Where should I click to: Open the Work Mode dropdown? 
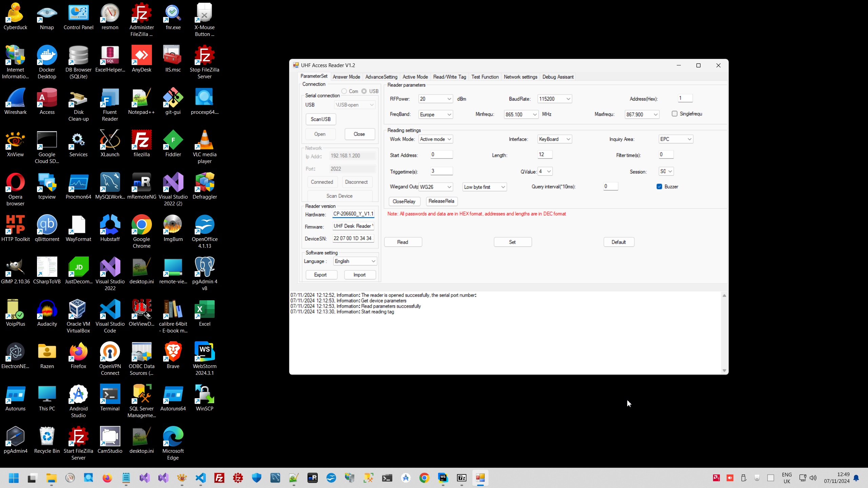pyautogui.click(x=449, y=139)
